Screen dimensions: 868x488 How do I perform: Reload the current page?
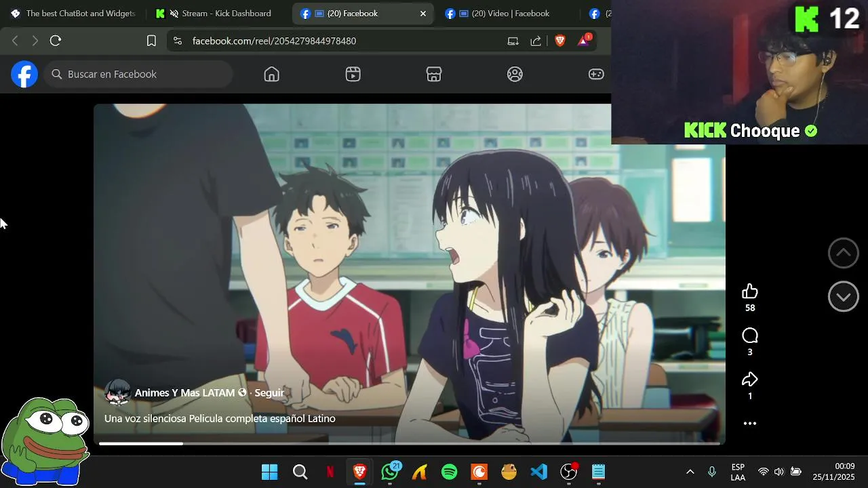(56, 41)
